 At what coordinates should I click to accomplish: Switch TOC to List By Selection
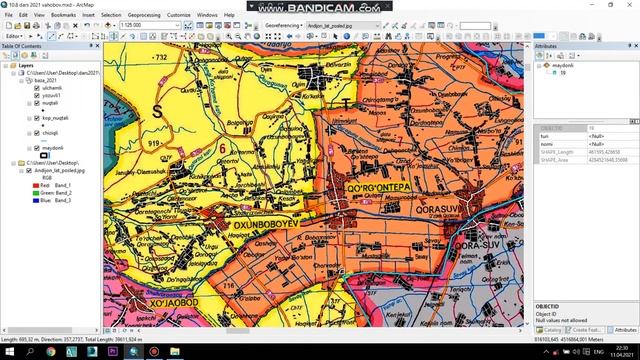click(33, 55)
